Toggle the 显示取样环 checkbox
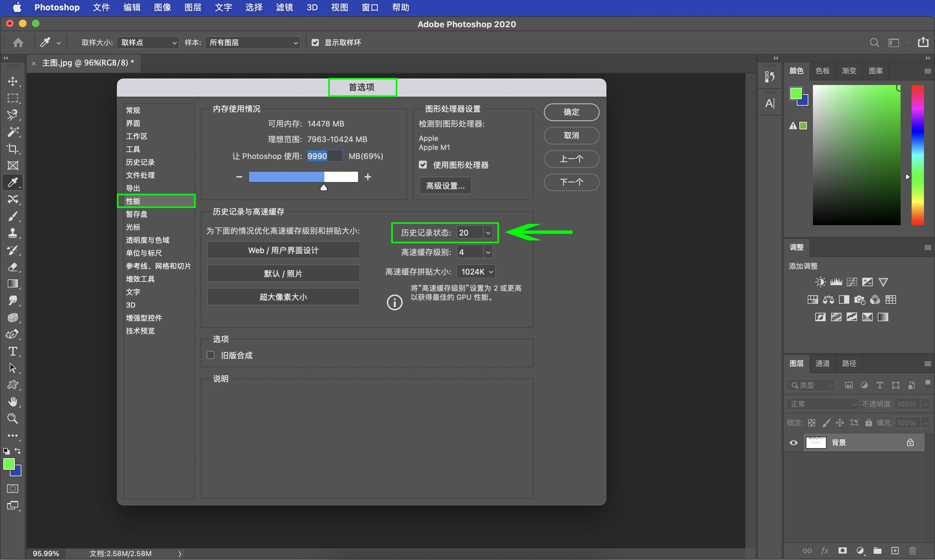935x560 pixels. (x=315, y=43)
